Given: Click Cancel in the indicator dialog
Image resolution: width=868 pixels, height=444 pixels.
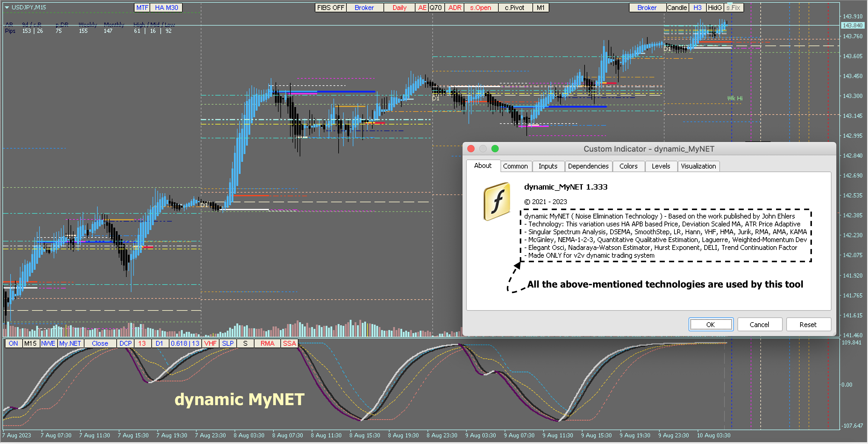Looking at the screenshot, I should click(x=759, y=324).
